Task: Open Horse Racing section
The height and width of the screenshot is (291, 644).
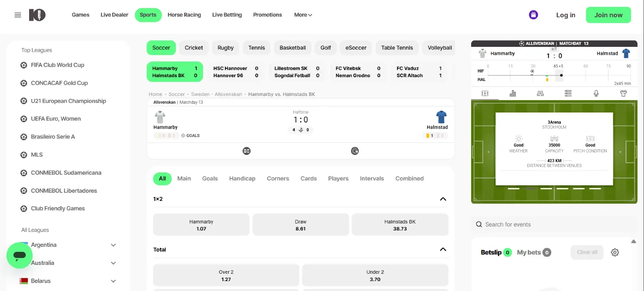Action: [x=184, y=15]
